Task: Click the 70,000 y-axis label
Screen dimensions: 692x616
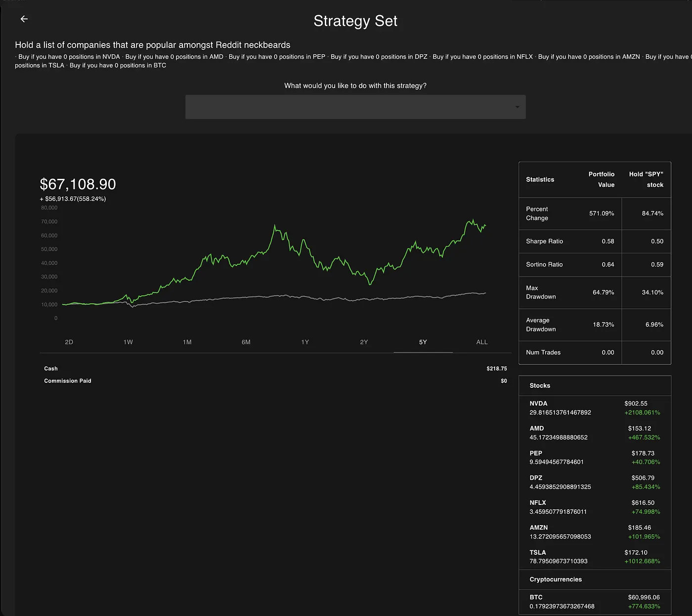Action: tap(49, 221)
